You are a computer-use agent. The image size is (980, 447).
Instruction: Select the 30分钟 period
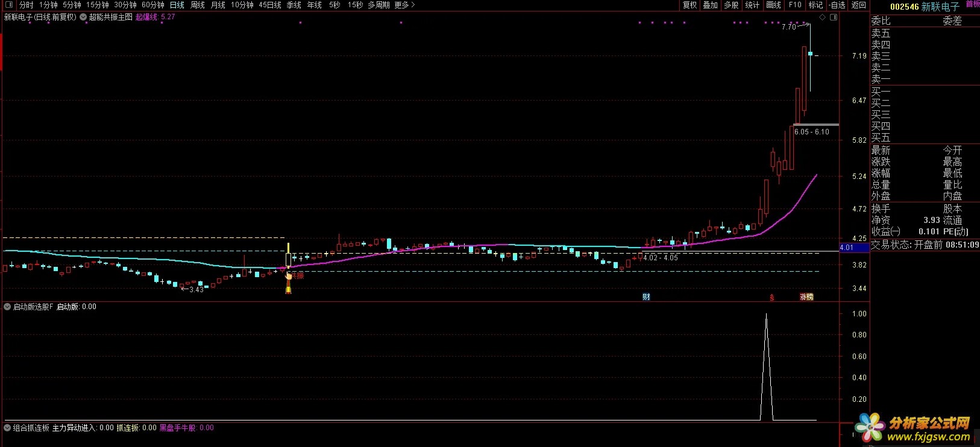point(125,5)
